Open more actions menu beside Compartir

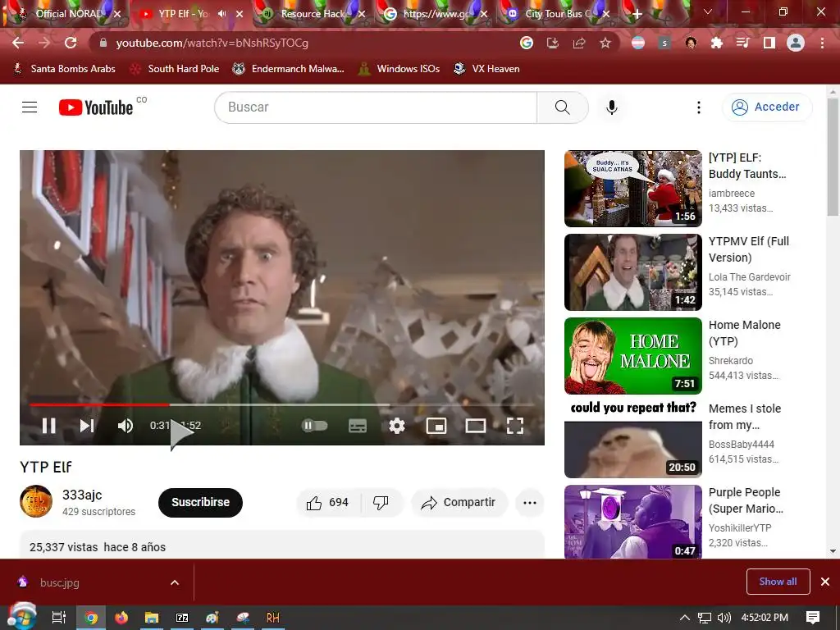(x=530, y=503)
